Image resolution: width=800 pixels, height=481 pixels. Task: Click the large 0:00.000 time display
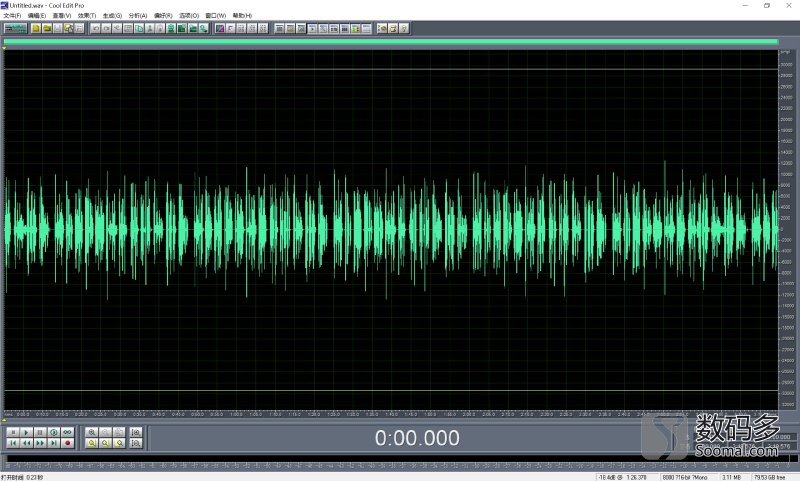[417, 438]
